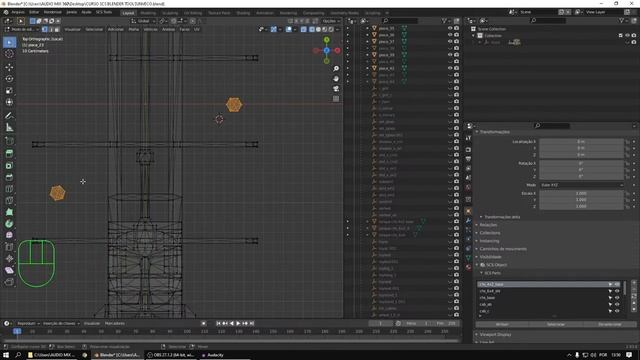Select the Extrude Region tool

point(9,153)
